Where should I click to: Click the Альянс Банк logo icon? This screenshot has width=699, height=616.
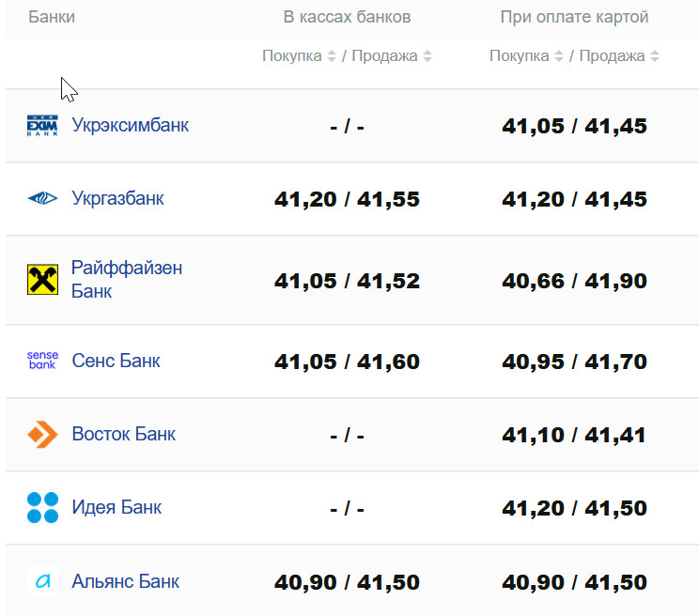coord(42,581)
